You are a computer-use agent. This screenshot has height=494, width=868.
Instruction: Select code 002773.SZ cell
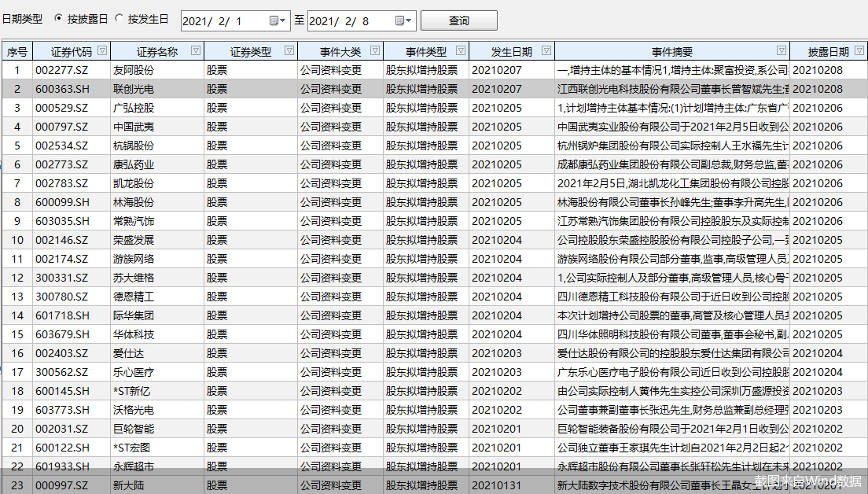tap(72, 164)
